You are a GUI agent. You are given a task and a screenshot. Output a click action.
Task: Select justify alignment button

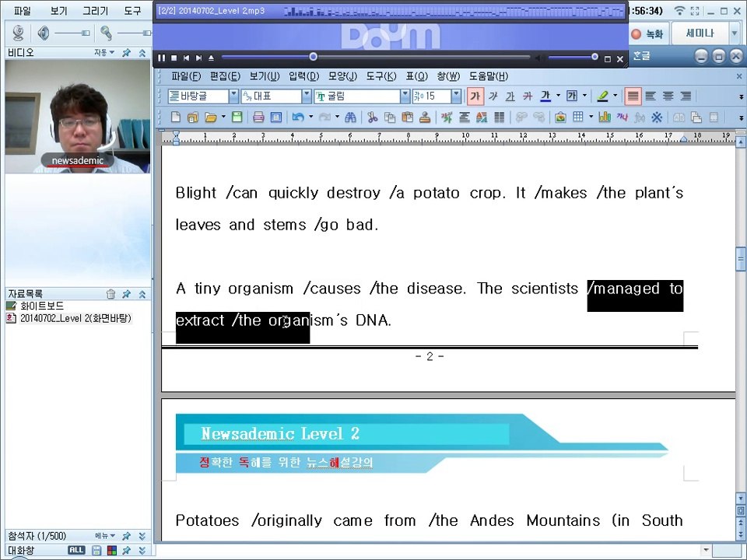(x=633, y=96)
